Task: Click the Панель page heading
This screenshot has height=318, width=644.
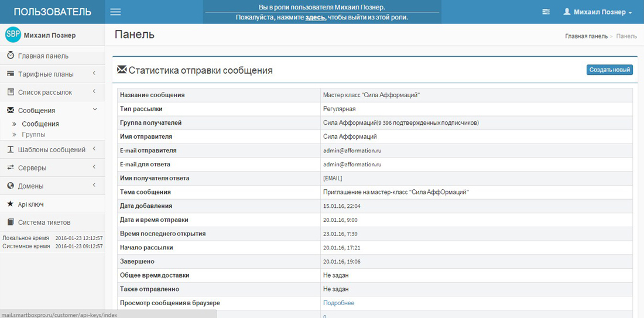Action: 135,35
